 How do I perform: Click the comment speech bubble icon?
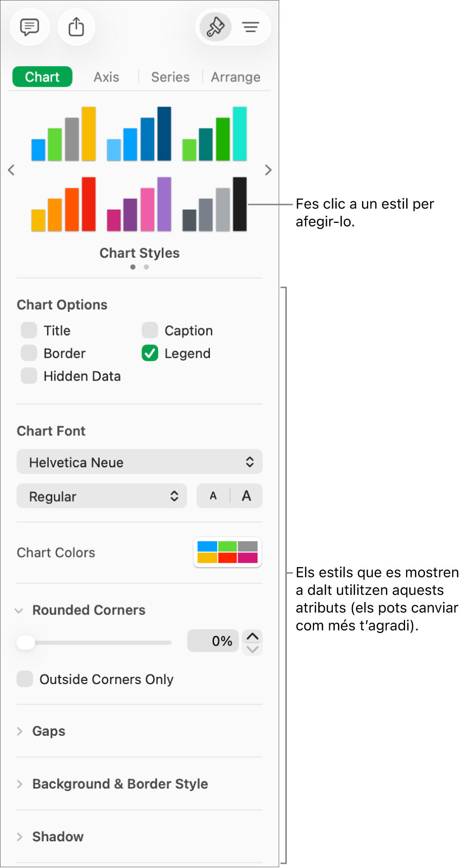29,27
